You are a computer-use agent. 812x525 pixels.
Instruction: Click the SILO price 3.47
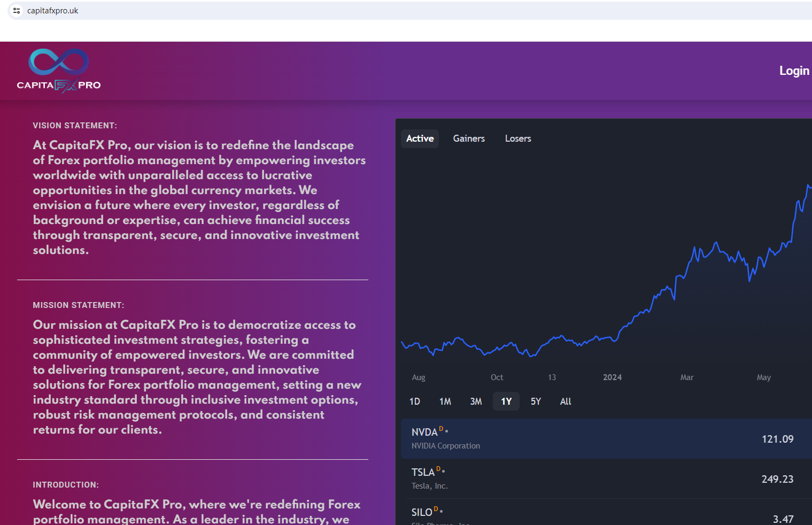coord(783,519)
